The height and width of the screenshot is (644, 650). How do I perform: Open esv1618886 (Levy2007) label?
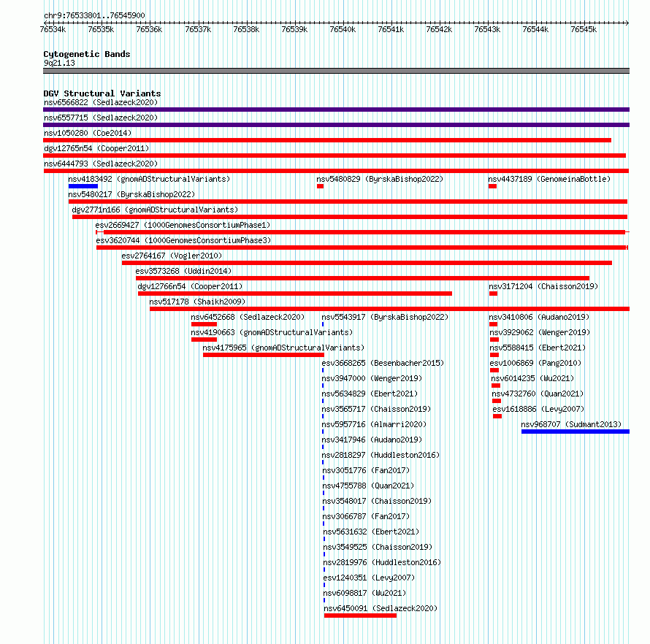coord(538,409)
